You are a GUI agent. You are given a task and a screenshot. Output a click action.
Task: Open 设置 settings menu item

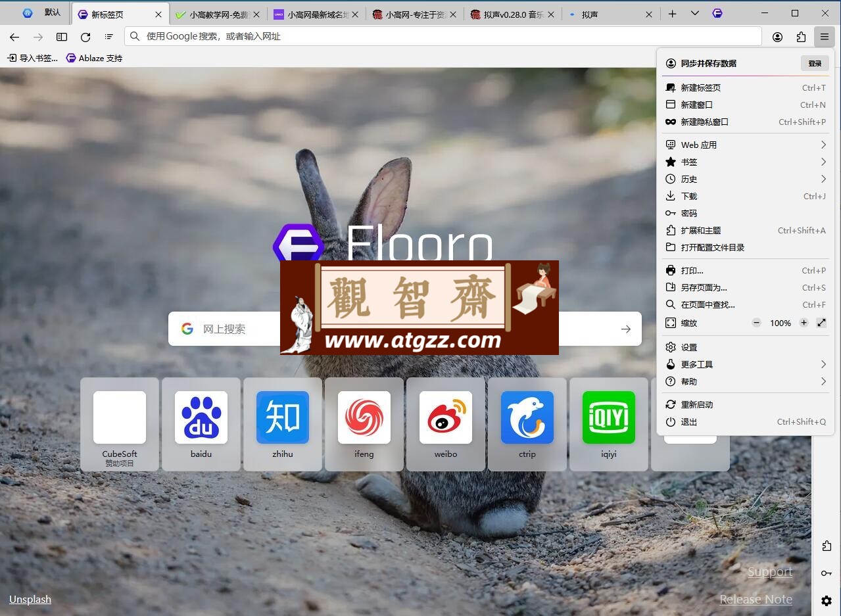(746, 347)
